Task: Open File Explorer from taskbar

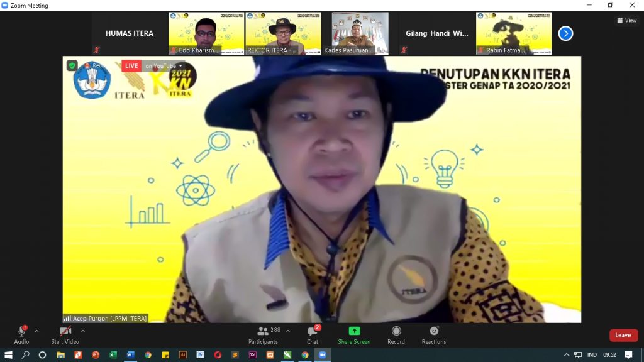Action: [61, 354]
